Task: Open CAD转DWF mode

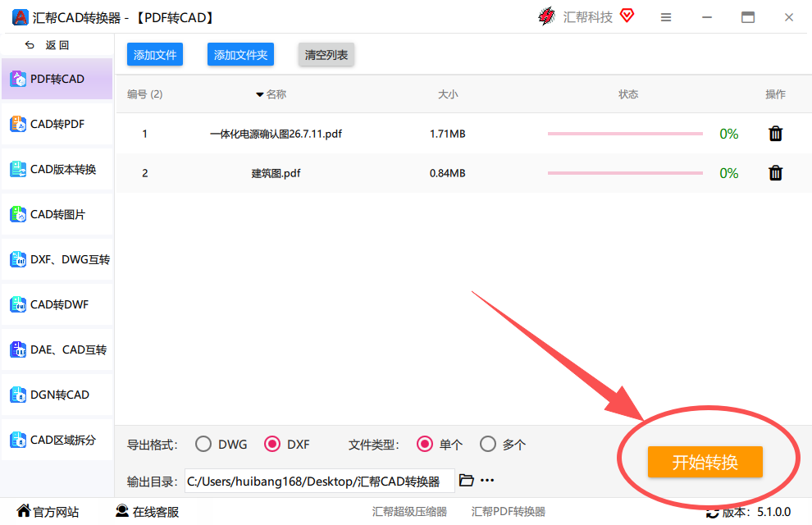Action: (x=57, y=304)
